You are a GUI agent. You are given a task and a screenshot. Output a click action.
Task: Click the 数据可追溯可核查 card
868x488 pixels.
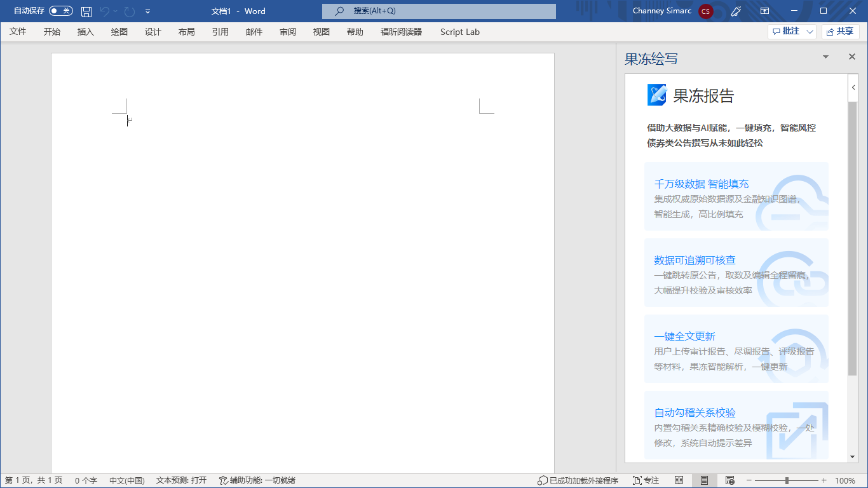pos(736,273)
